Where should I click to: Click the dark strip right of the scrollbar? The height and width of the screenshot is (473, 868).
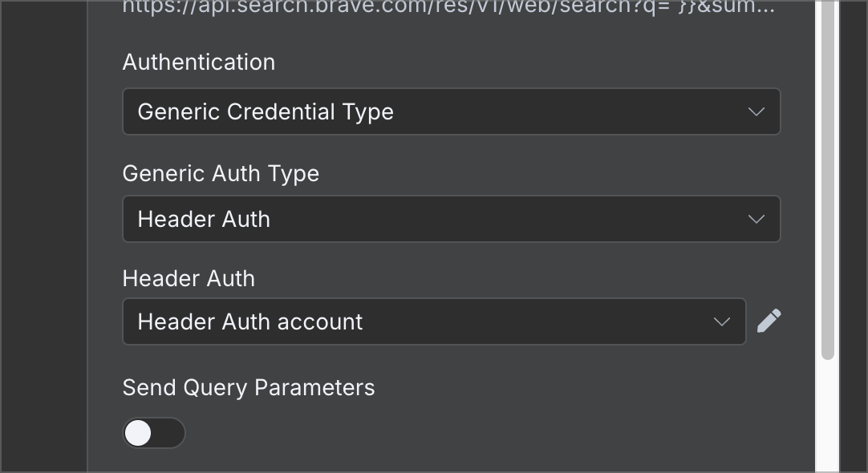pyautogui.click(x=853, y=236)
